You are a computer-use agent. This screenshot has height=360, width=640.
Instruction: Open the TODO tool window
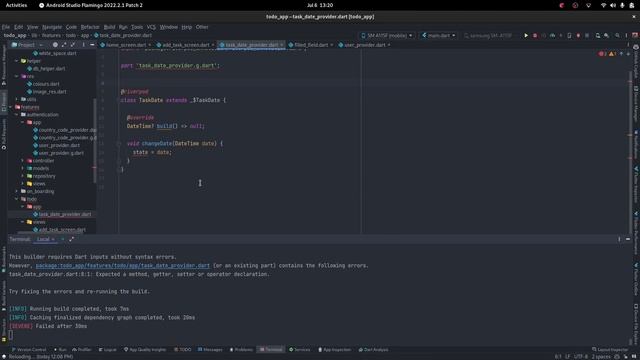tap(182, 350)
